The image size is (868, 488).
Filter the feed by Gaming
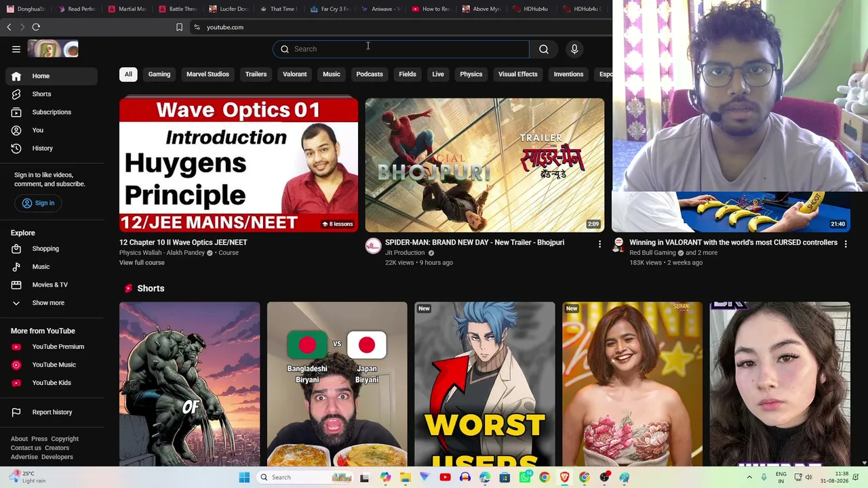[x=159, y=74]
